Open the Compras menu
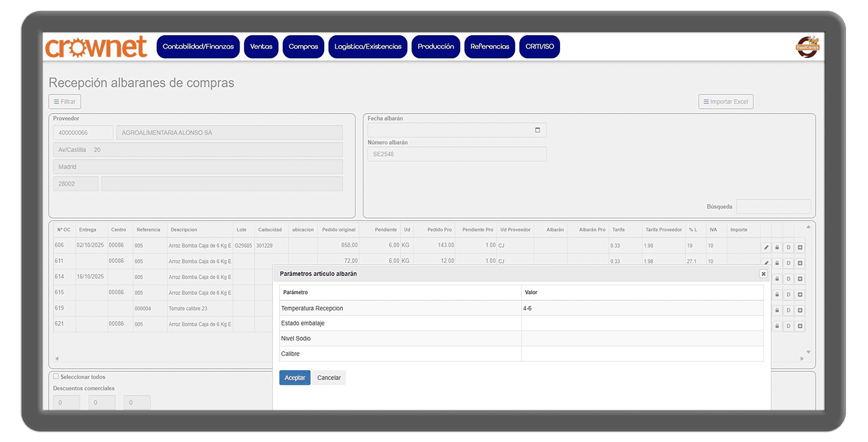 point(303,47)
